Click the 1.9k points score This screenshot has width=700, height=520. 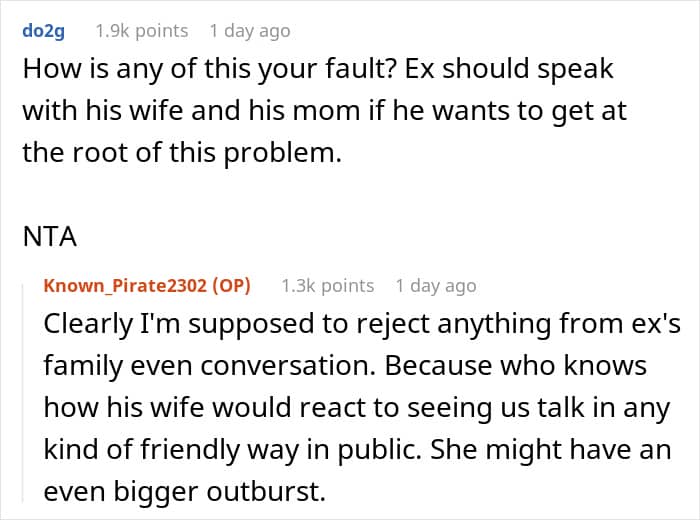[x=141, y=31]
